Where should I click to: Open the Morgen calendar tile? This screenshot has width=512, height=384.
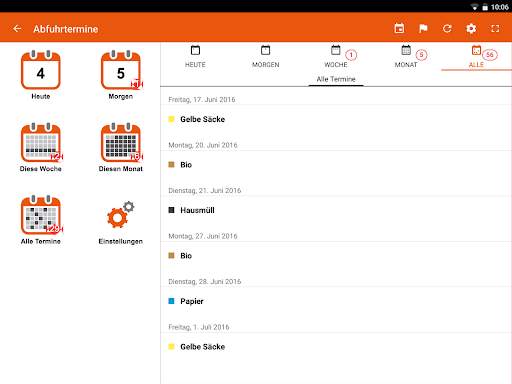pyautogui.click(x=121, y=75)
